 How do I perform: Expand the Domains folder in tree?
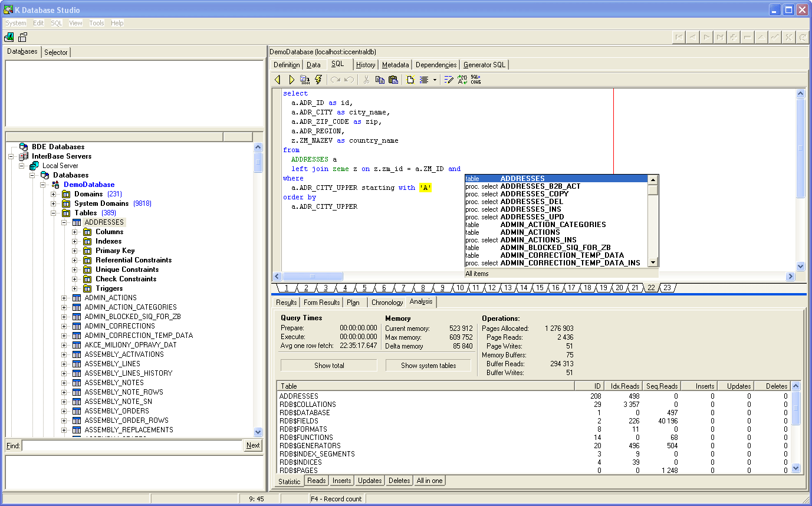(54, 194)
